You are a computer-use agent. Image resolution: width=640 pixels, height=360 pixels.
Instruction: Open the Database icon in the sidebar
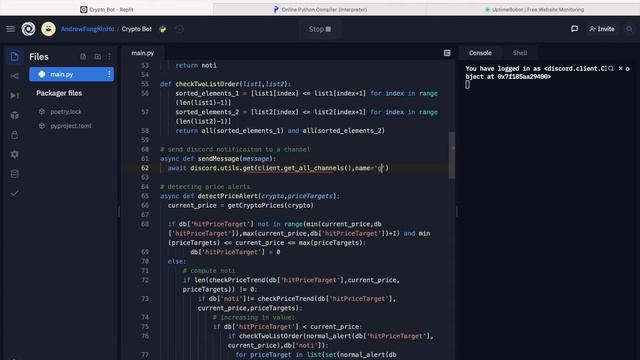tap(14, 174)
